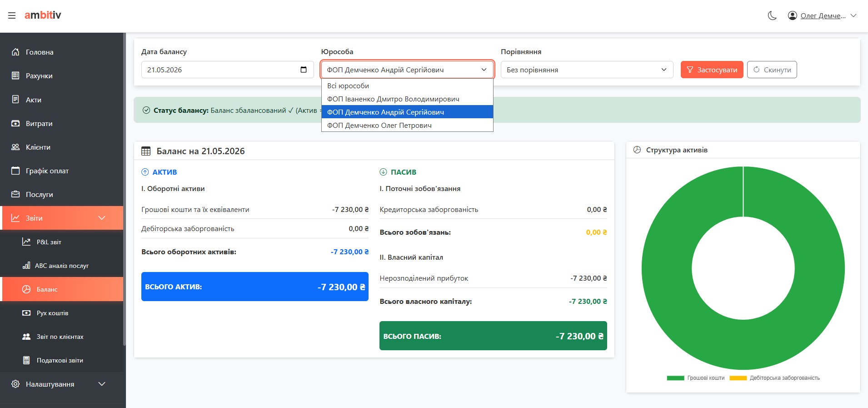
Task: Choose ФОП Демченко Андрій Сергійович list option
Action: 407,112
